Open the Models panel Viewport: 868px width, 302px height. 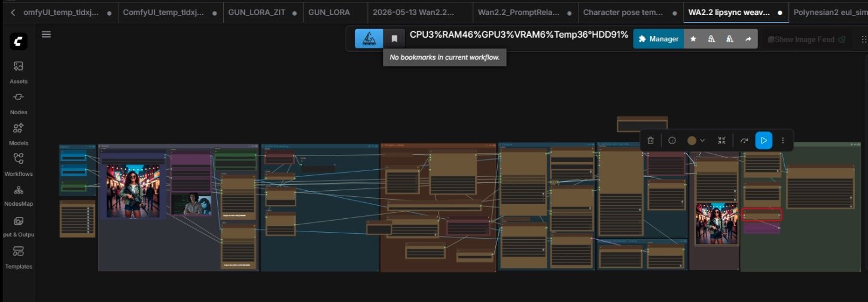18,135
